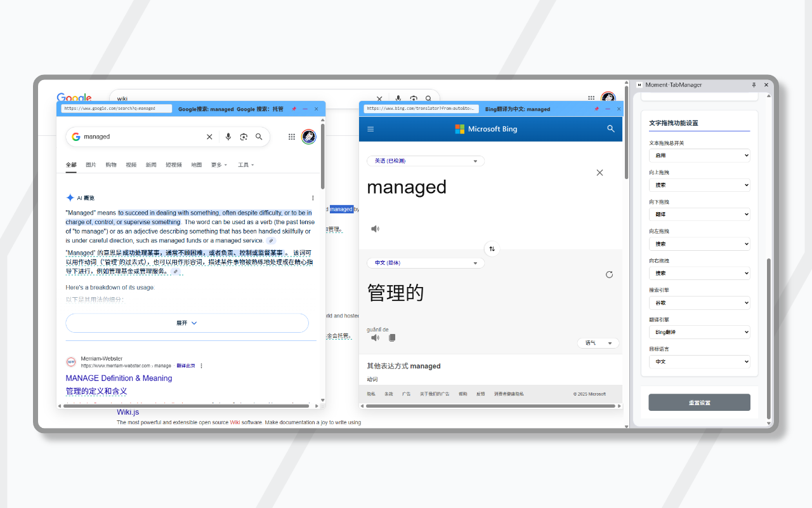
Task: Click the 重置设置 button
Action: click(699, 403)
